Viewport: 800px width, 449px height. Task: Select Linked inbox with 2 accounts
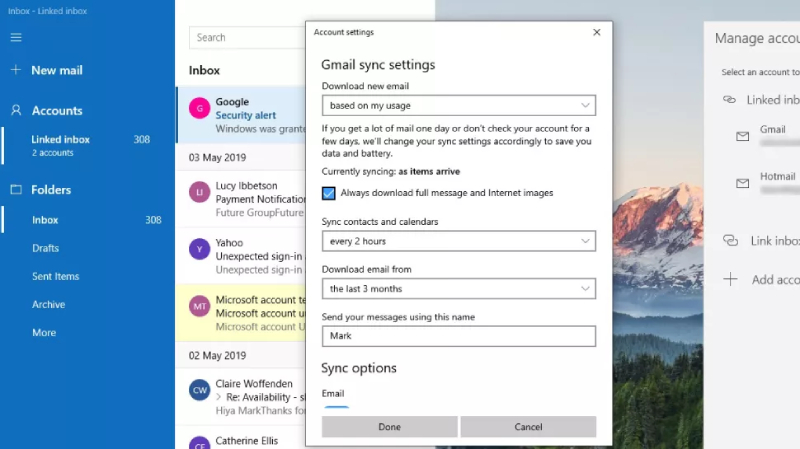pos(87,145)
